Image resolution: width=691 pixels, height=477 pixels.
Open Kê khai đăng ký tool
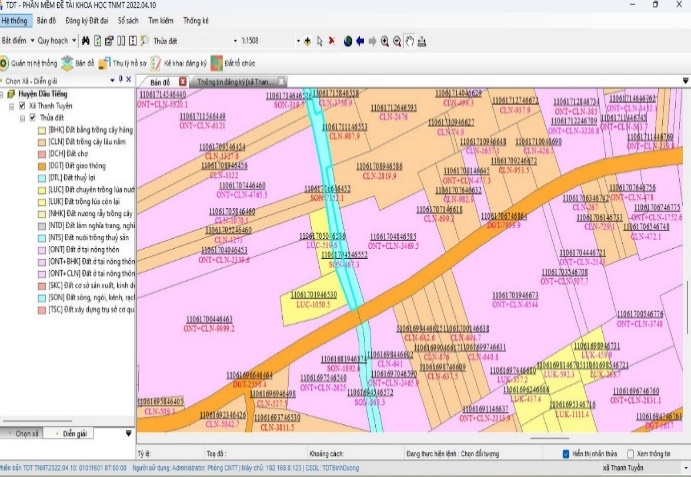(178, 62)
